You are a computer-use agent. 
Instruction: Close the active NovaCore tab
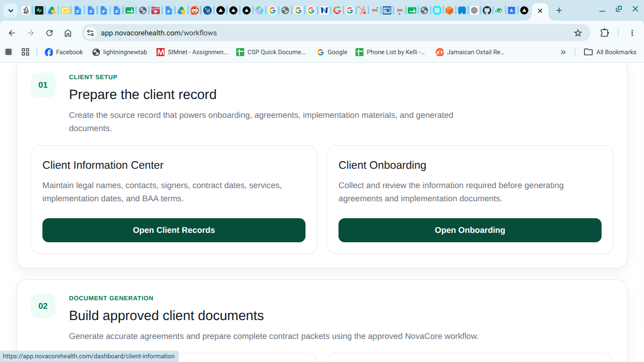click(540, 10)
